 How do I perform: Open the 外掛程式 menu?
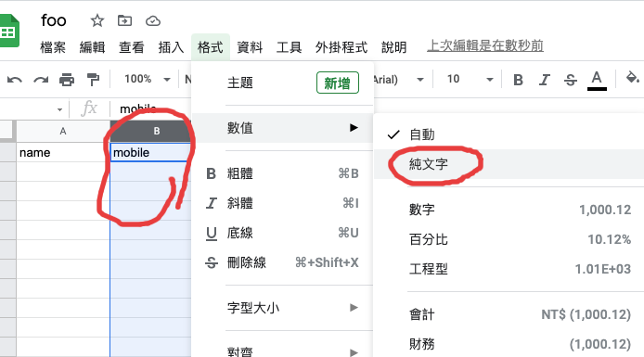[x=341, y=47]
